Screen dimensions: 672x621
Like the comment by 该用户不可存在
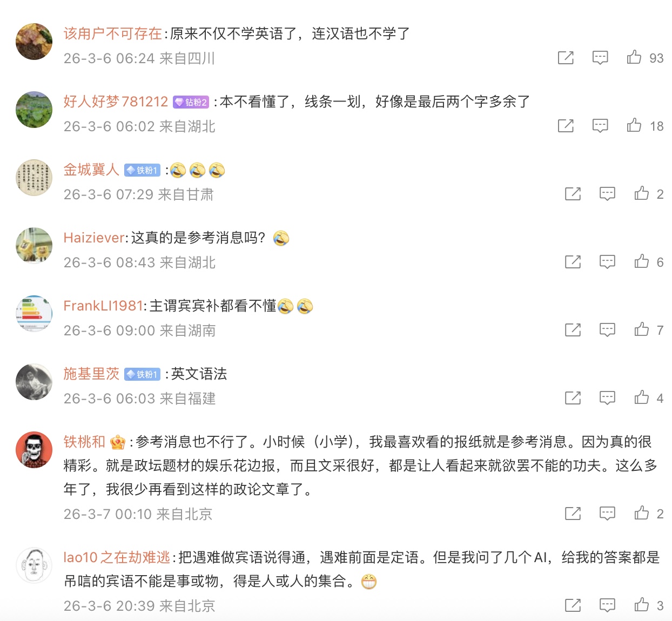(x=634, y=57)
